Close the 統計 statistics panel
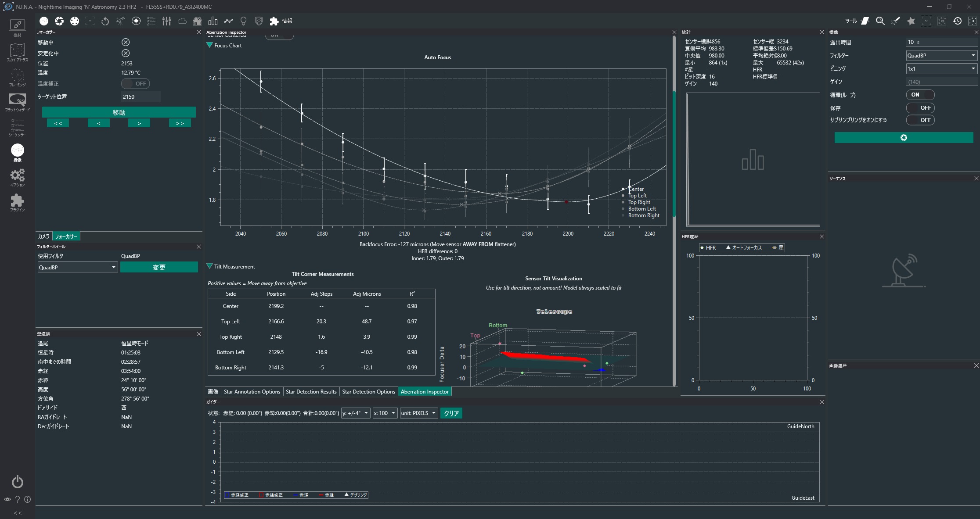 pos(822,32)
